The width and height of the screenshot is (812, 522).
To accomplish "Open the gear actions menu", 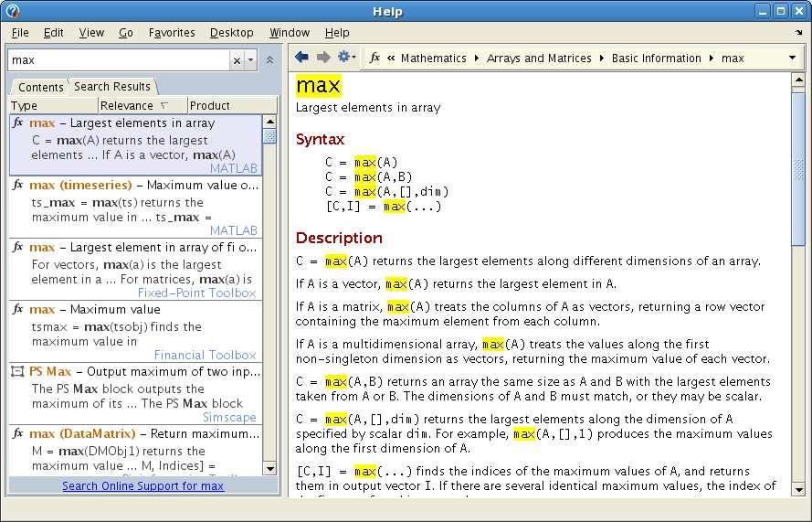I will pyautogui.click(x=346, y=57).
